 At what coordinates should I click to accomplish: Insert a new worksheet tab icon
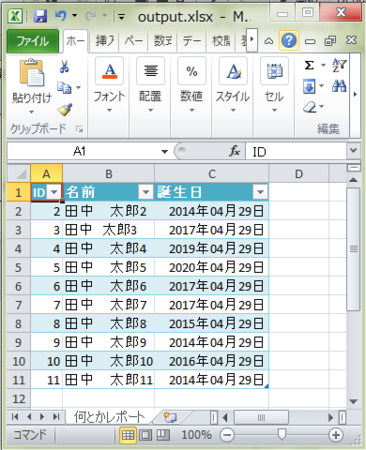[170, 417]
